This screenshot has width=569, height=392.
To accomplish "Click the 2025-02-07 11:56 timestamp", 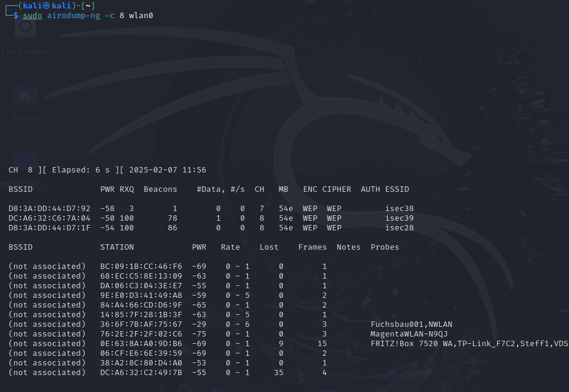I will [168, 170].
